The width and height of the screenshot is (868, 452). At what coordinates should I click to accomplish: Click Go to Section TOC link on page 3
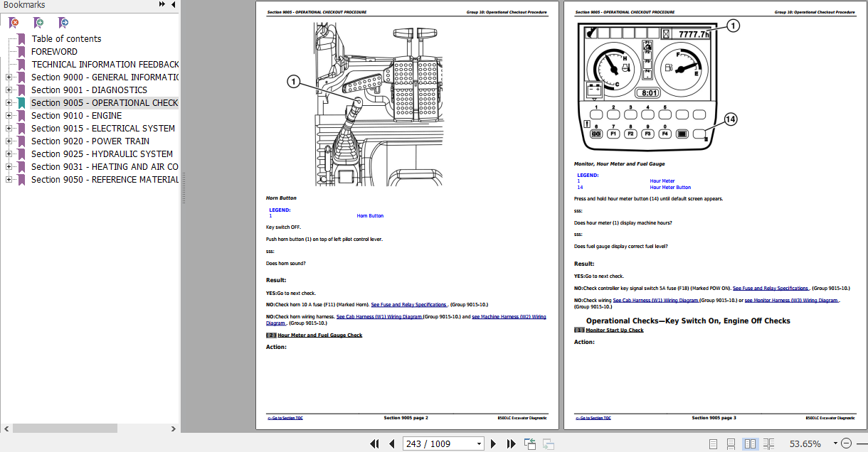593,419
